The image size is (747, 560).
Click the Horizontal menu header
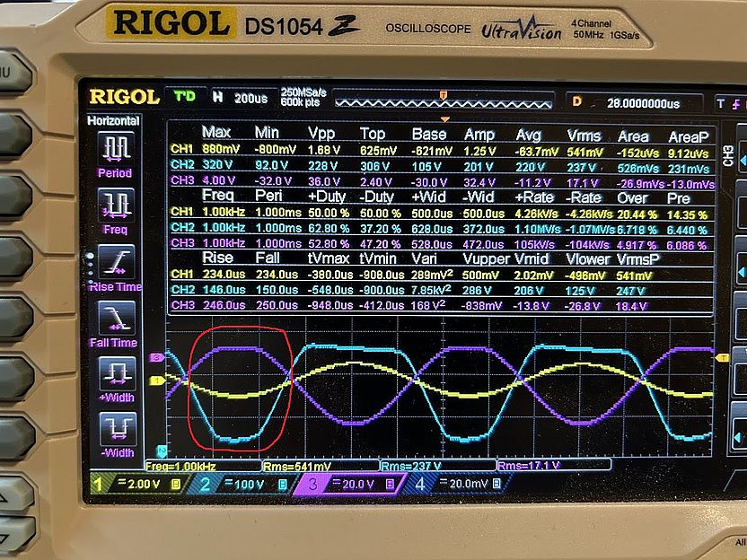tap(113, 121)
